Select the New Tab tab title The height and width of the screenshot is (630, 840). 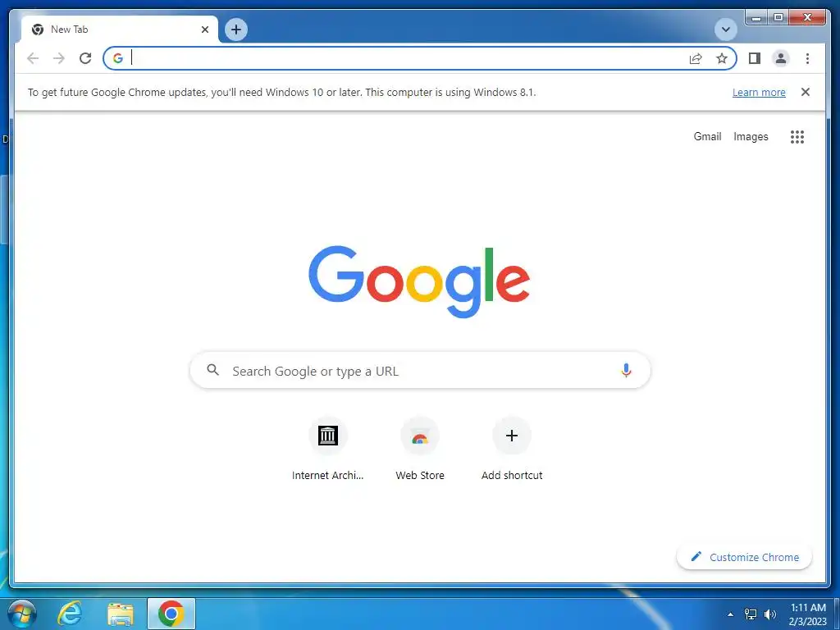pos(69,30)
